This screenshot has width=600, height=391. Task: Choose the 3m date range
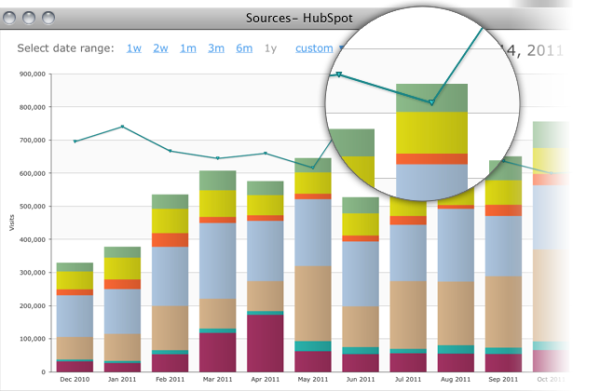pyautogui.click(x=216, y=48)
